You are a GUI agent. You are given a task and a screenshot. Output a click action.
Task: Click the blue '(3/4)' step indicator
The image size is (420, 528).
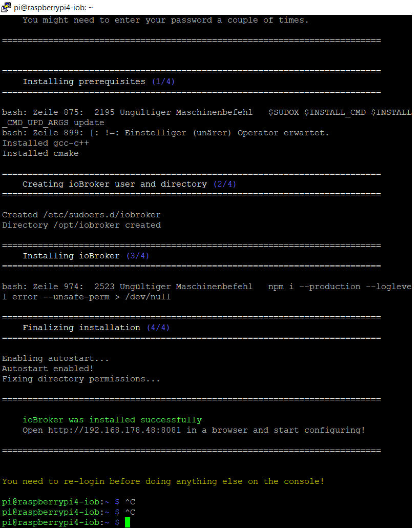click(x=138, y=256)
